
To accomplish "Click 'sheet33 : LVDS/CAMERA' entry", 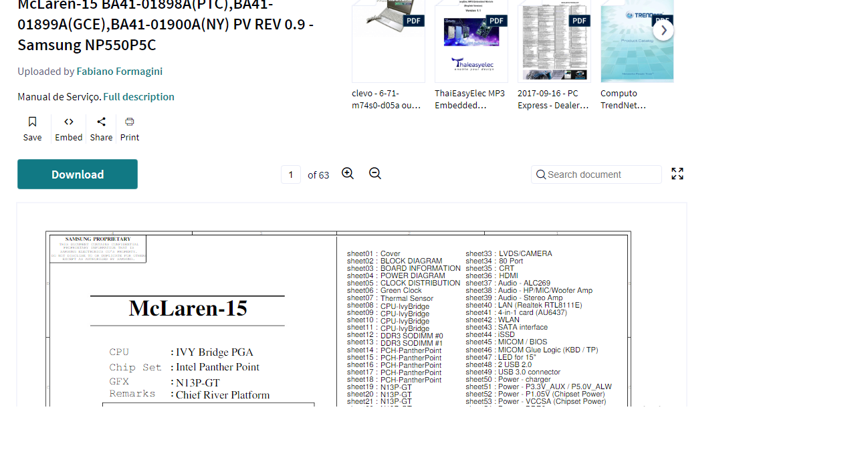I will tap(509, 253).
